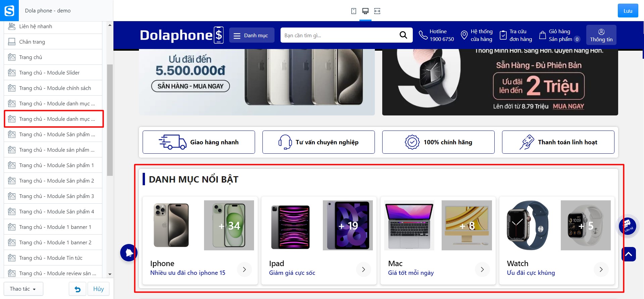Click the Lưu save button
644x299 pixels.
(x=628, y=11)
